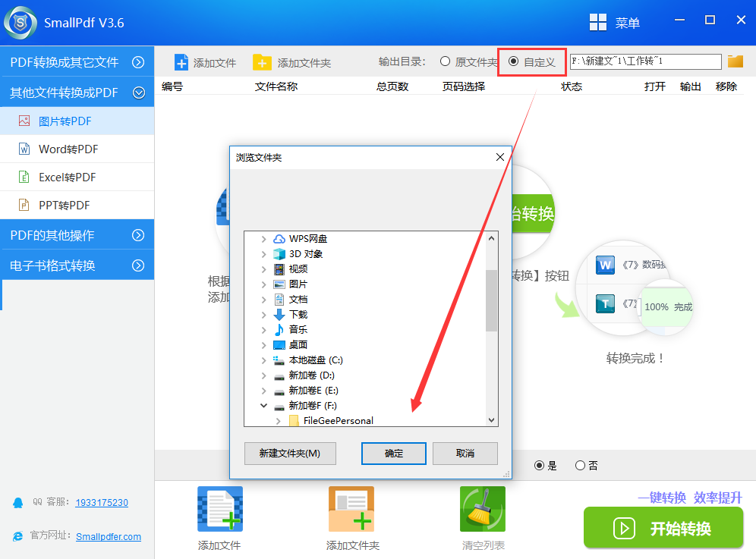
Task: Expand the 文档 tree node
Action: tap(263, 300)
